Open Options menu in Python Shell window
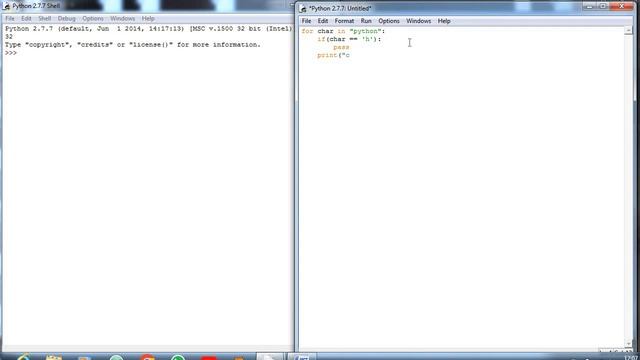 [x=93, y=19]
